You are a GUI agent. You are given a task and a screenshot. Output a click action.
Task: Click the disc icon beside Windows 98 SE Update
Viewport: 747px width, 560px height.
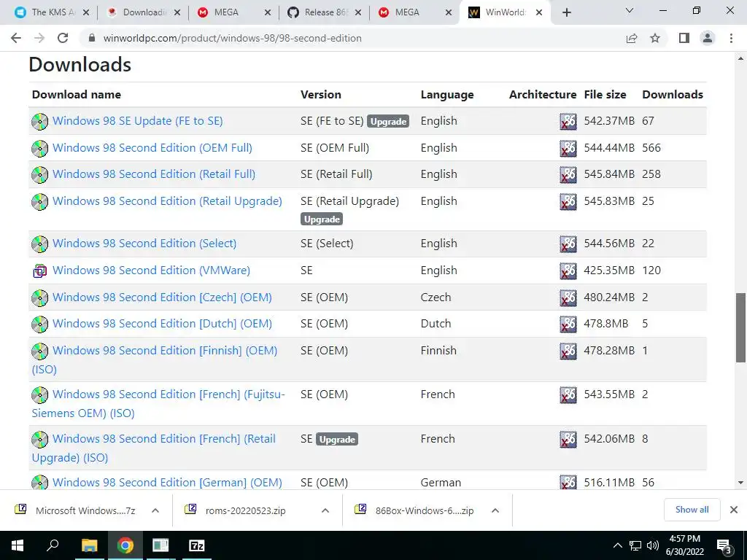coord(39,122)
